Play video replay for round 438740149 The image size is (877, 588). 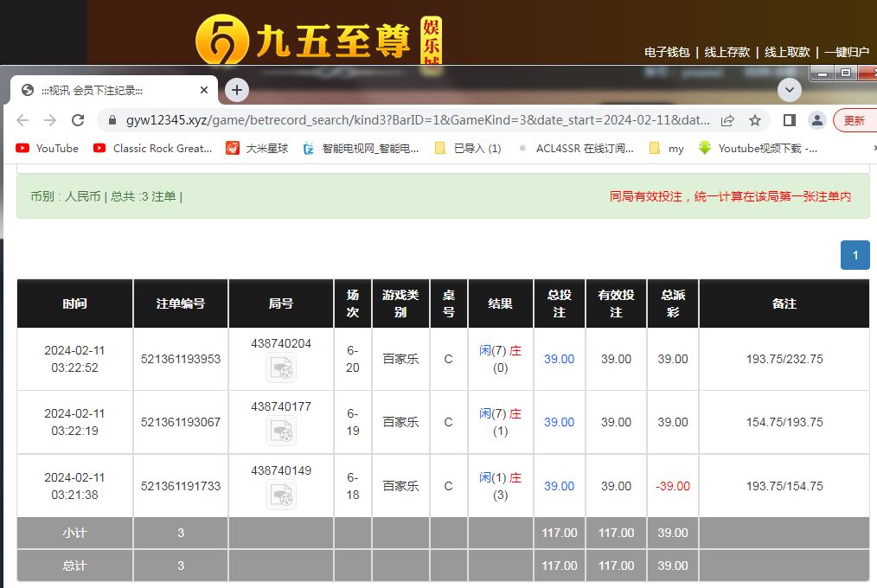click(281, 495)
